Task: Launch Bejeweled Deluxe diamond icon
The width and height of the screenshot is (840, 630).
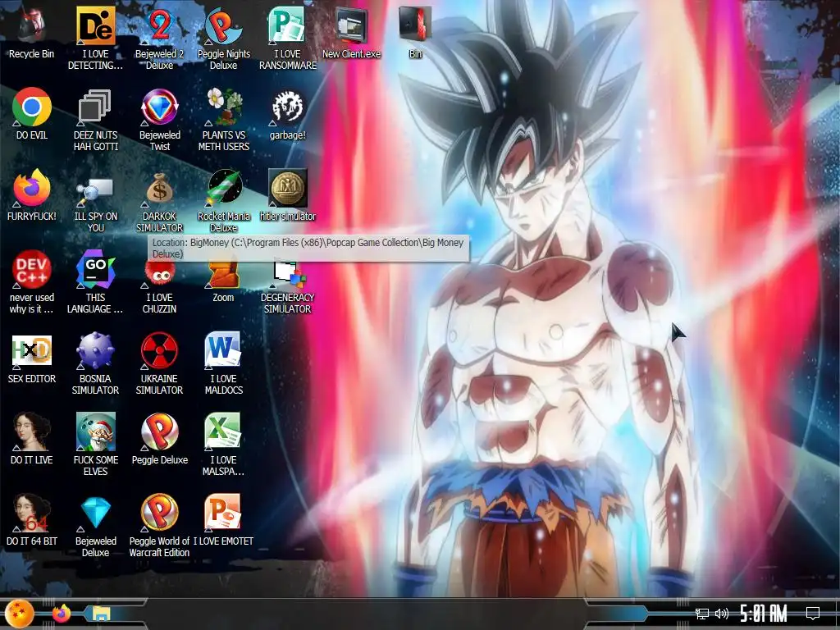Action: [x=95, y=525]
